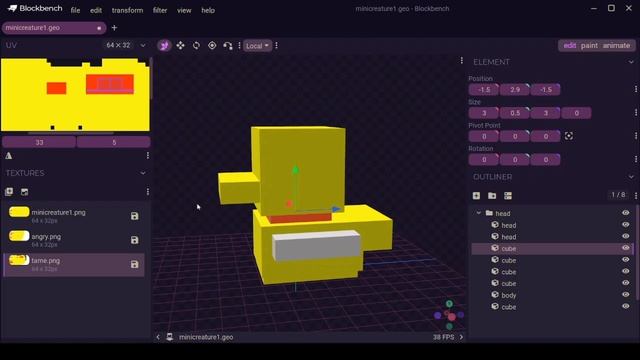Open the Textures toolbar three-dot menu

click(x=148, y=192)
